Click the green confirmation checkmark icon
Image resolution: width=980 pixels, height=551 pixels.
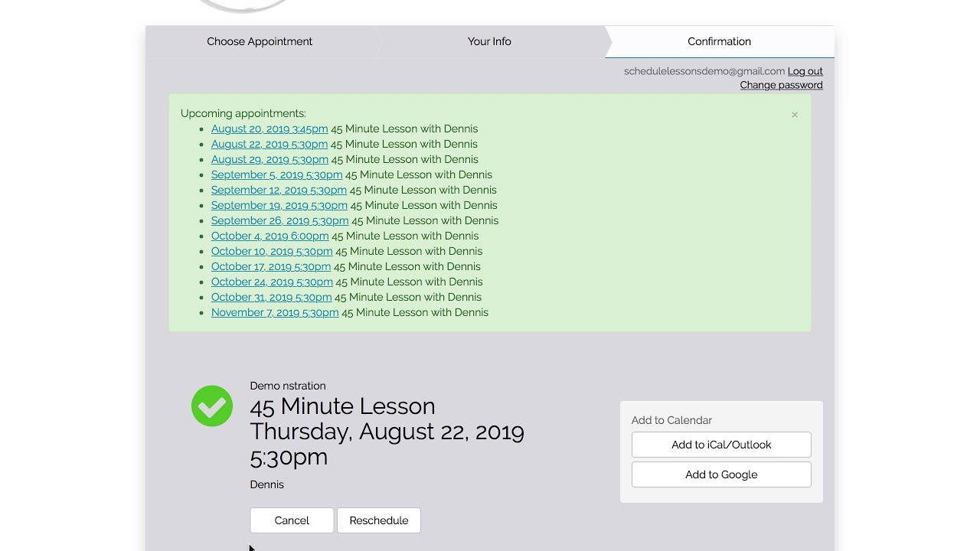point(212,406)
